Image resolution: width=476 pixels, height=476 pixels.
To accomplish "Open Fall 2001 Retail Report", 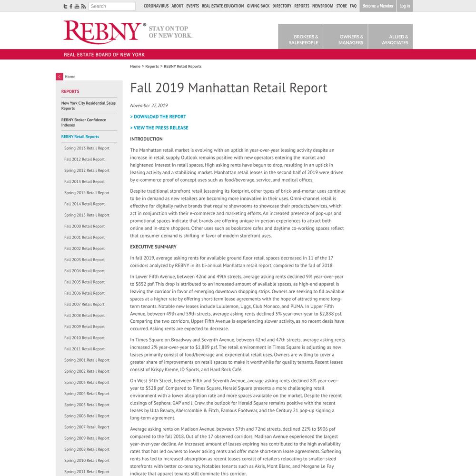I will (x=84, y=238).
